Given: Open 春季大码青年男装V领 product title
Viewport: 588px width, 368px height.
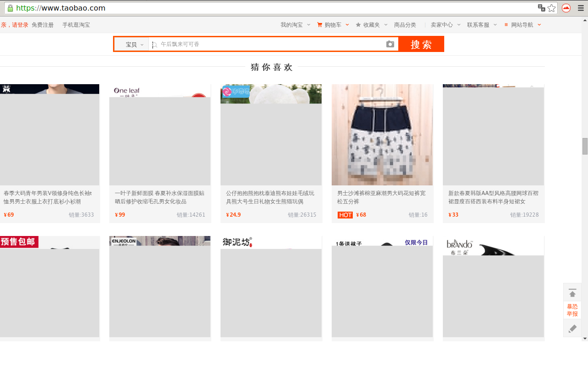Looking at the screenshot, I should pos(48,197).
